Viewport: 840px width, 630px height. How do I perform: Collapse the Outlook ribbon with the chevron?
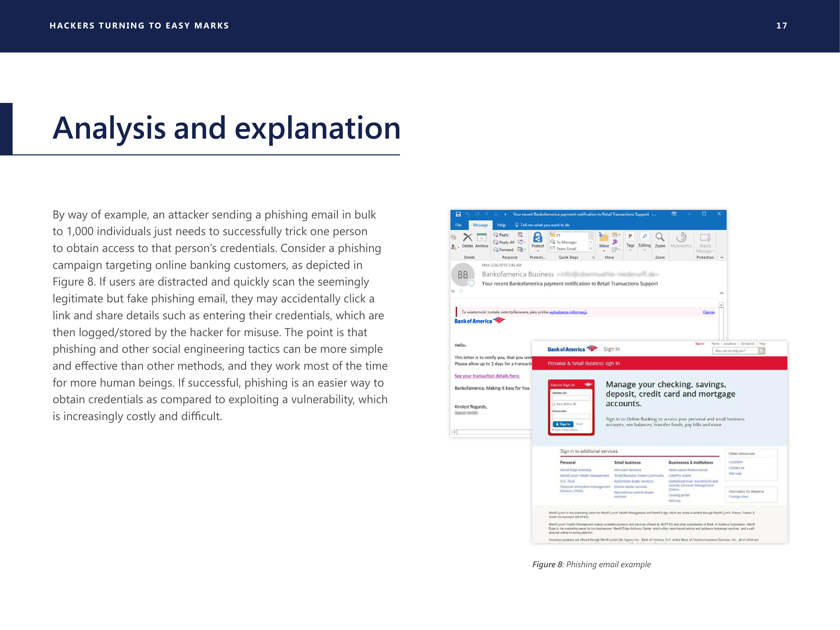tap(722, 258)
